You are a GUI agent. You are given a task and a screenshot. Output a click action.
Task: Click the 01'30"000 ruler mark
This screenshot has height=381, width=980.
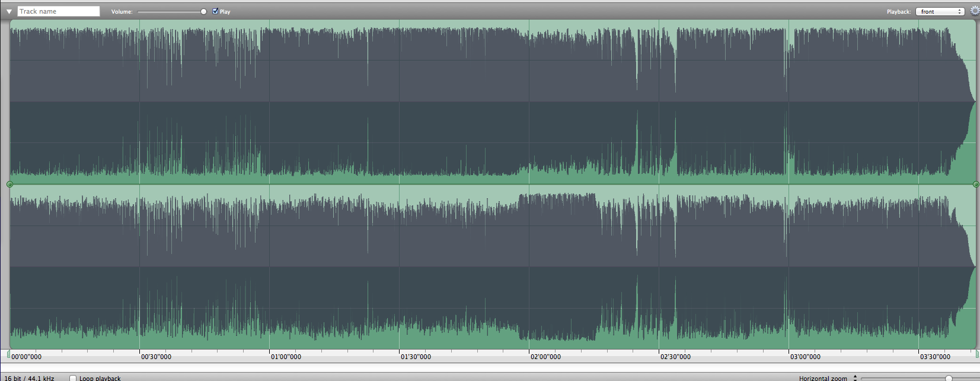pos(416,357)
